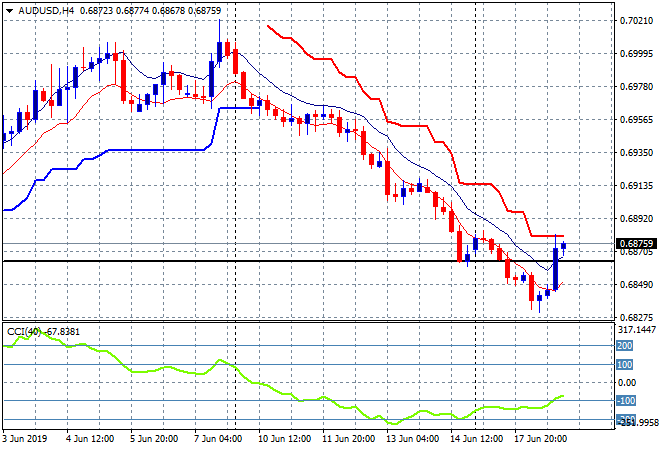The width and height of the screenshot is (660, 450).
Task: Click the 11 Jun 20:00 time label
Action: click(x=348, y=439)
